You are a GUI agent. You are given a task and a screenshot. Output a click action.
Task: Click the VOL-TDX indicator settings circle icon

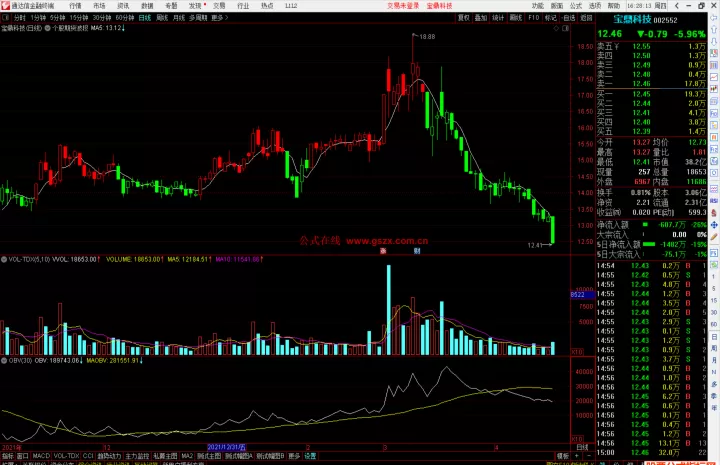pyautogui.click(x=4, y=259)
